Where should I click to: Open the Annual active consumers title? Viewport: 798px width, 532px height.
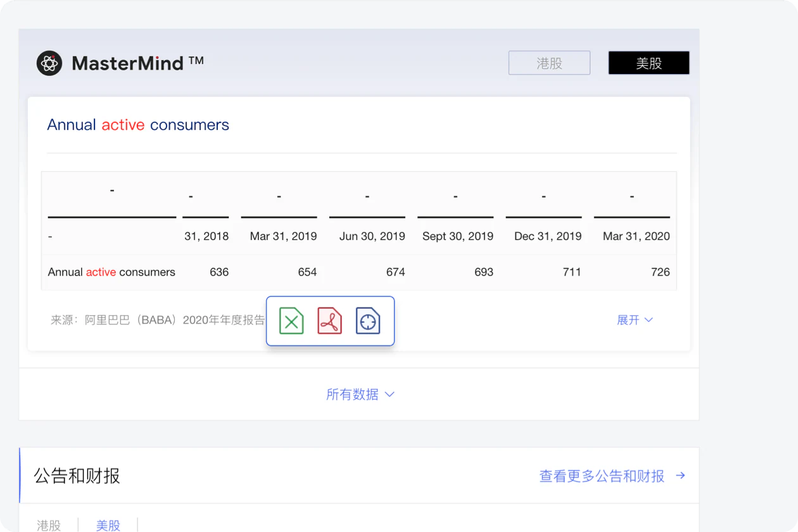pyautogui.click(x=138, y=125)
